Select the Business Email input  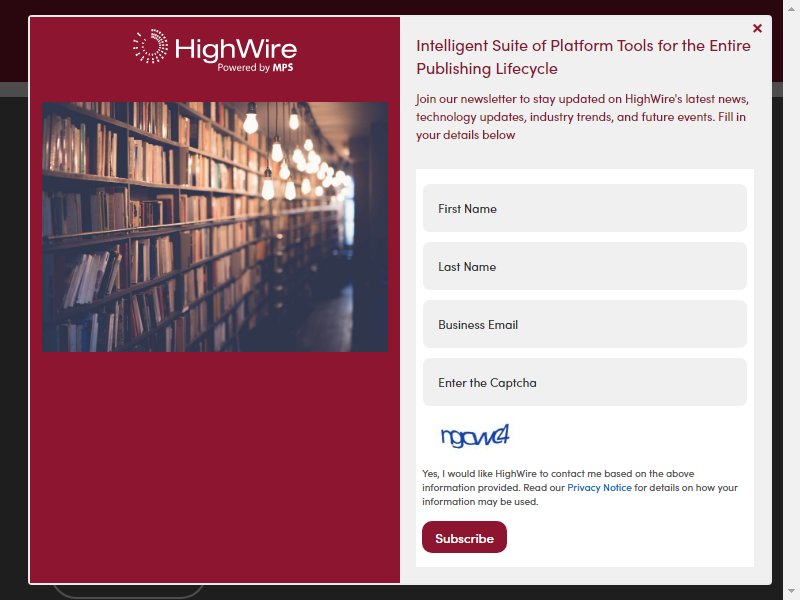[x=585, y=324]
